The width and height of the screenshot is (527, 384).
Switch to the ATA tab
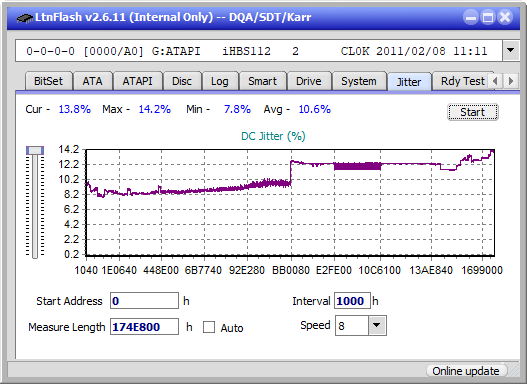tap(92, 81)
